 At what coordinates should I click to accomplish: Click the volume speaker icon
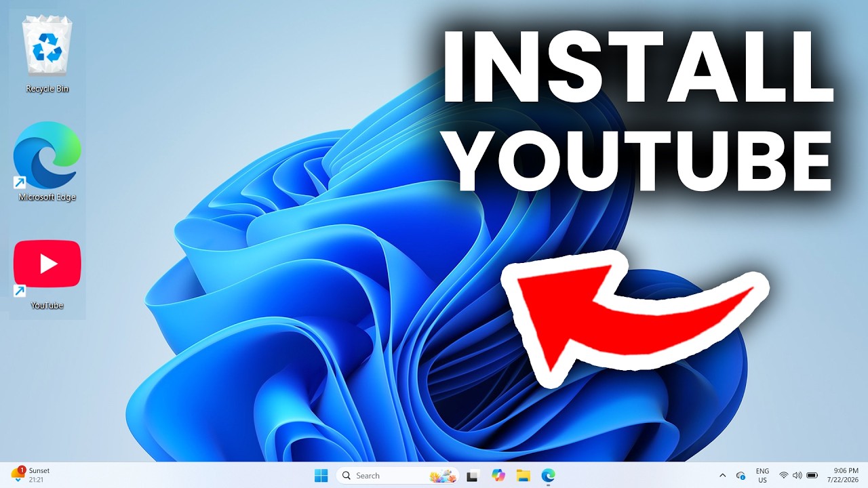797,476
